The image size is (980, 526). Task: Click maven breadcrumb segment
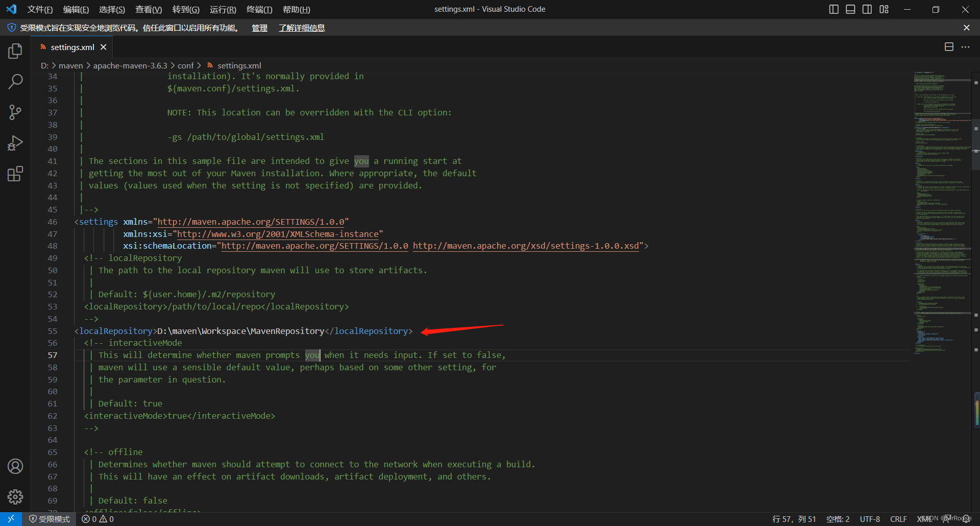70,65
